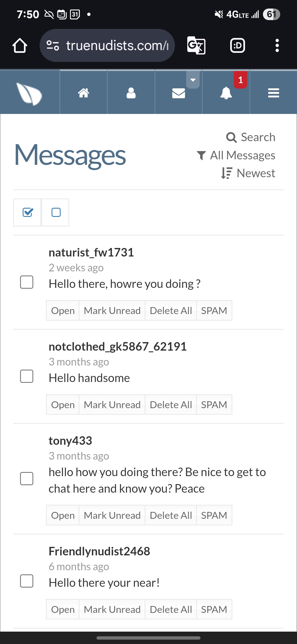Screen dimensions: 297x644
Task: Change the Newest sort order
Action: click(x=248, y=173)
